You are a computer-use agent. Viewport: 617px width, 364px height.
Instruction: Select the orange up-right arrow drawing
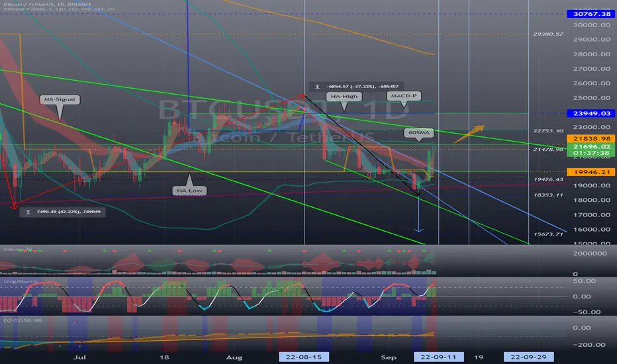(469, 134)
